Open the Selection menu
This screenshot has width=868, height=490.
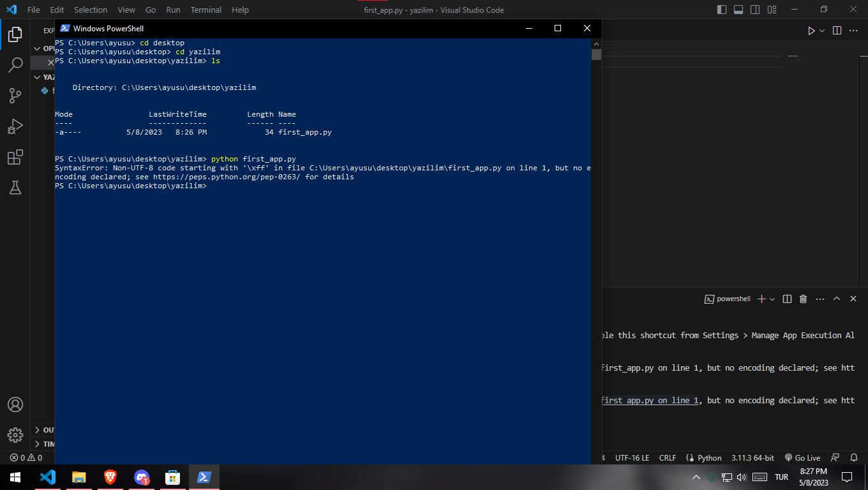click(91, 10)
